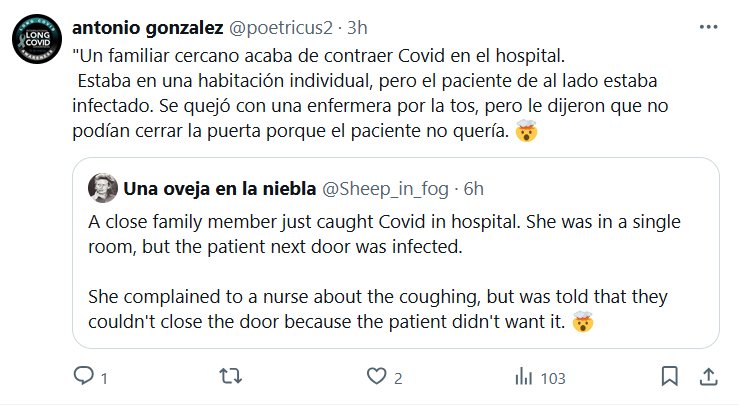
Task: Click the @Sheep_in_fog handle
Action: pyautogui.click(x=385, y=187)
